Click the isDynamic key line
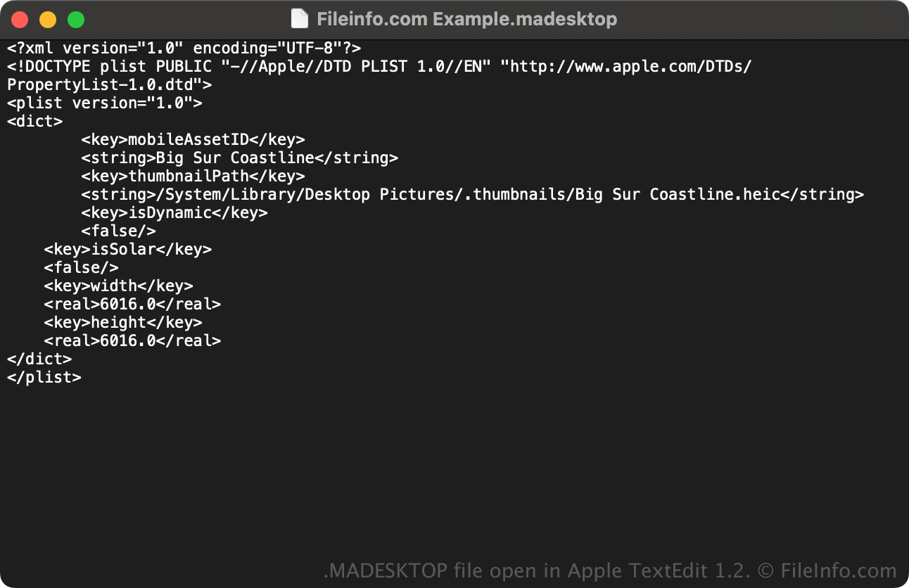The width and height of the screenshot is (909, 588). tap(174, 213)
